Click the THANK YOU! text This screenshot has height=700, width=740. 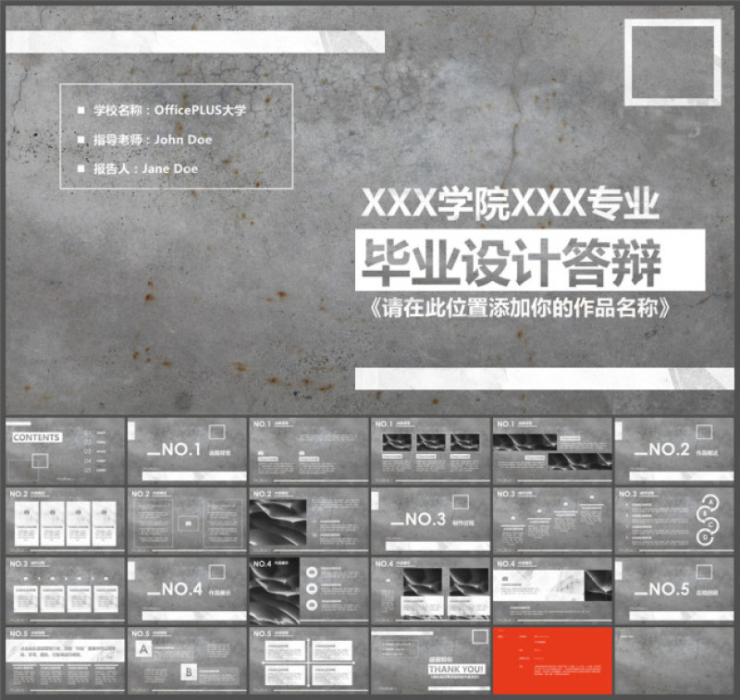click(x=457, y=669)
